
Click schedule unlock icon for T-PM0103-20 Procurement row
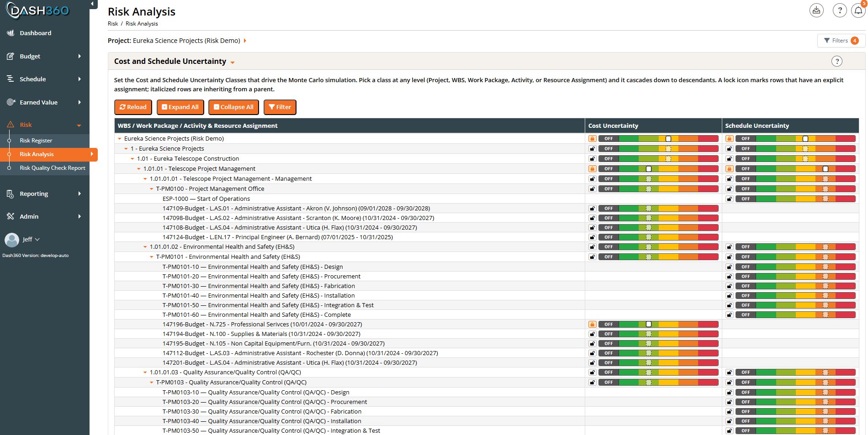click(730, 402)
